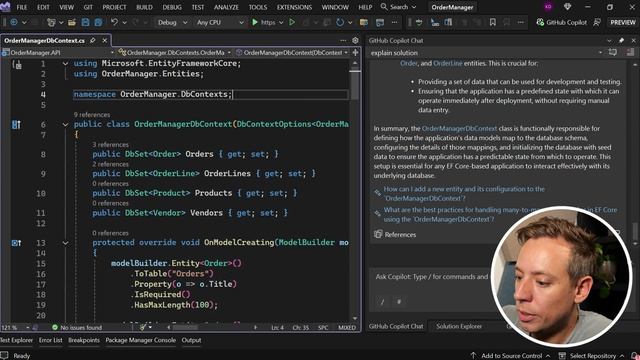Click the editor horizontal scrollbar thumb
The image size is (640, 360).
pos(185,327)
